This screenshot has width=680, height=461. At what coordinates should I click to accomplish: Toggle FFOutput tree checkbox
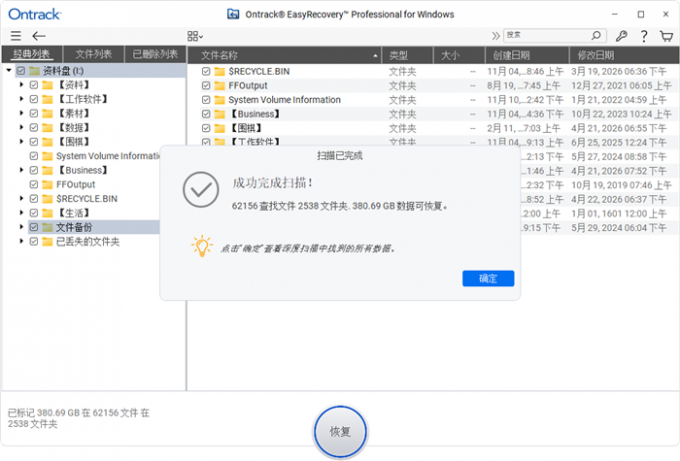point(34,184)
